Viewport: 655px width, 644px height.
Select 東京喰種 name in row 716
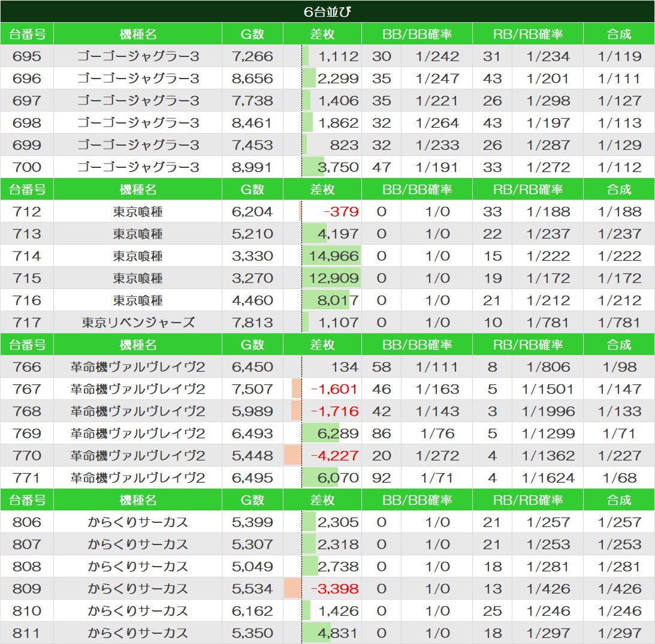[138, 300]
